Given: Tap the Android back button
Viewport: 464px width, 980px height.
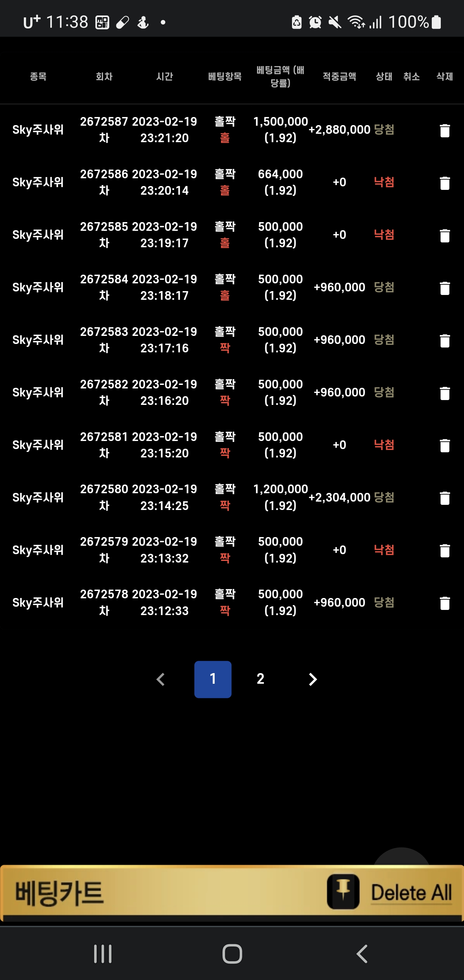Looking at the screenshot, I should 362,954.
